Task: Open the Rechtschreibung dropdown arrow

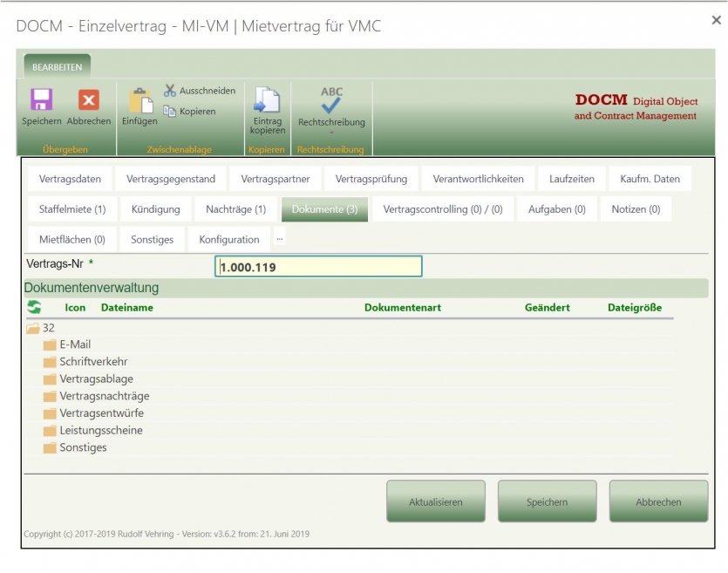Action: [x=331, y=133]
